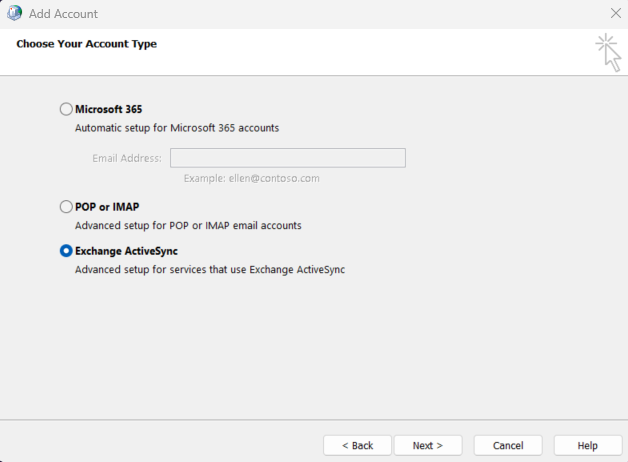Click the "Email Address:" field label

pos(127,158)
